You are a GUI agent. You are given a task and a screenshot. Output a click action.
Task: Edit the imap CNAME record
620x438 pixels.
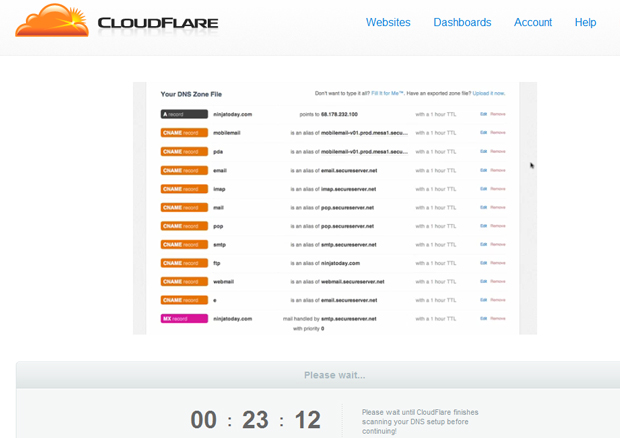[483, 189]
